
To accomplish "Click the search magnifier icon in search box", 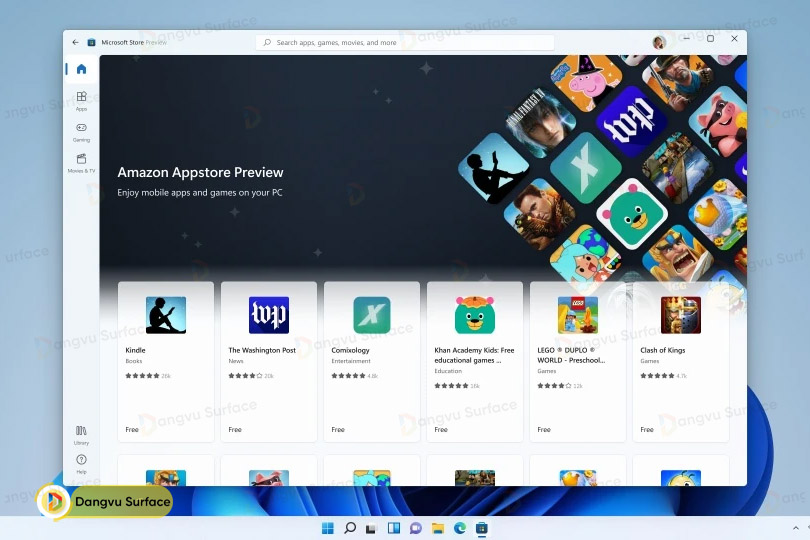I will 267,42.
